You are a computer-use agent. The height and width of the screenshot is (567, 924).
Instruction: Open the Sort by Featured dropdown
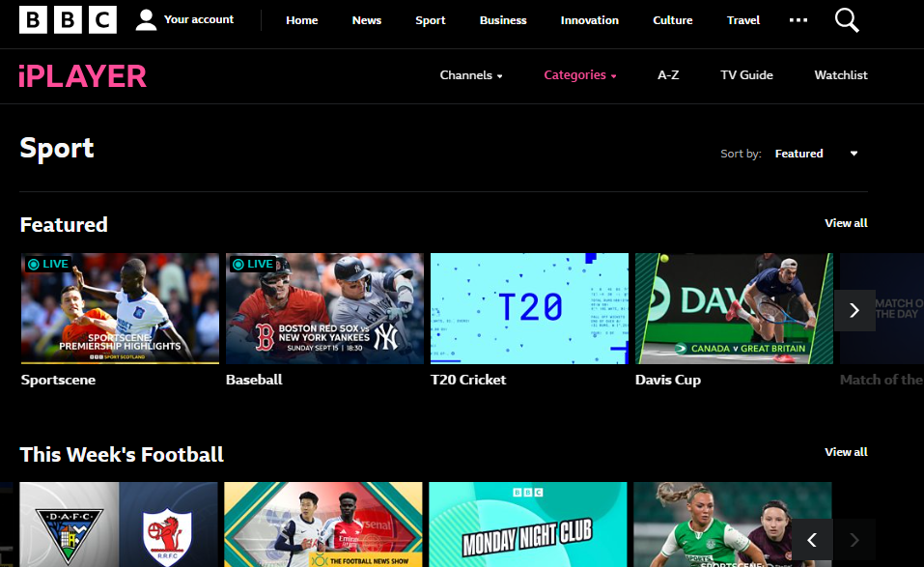[816, 154]
